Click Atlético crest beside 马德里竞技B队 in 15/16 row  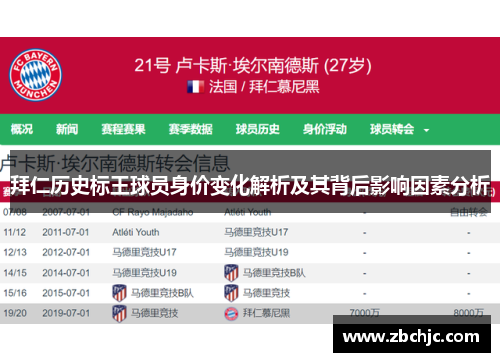point(119,293)
